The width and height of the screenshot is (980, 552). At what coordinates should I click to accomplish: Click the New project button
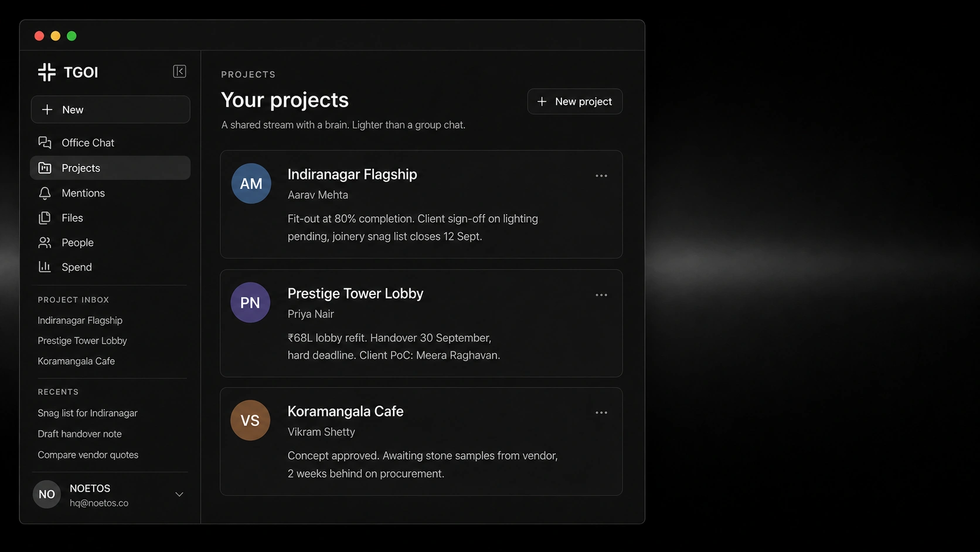pyautogui.click(x=575, y=101)
